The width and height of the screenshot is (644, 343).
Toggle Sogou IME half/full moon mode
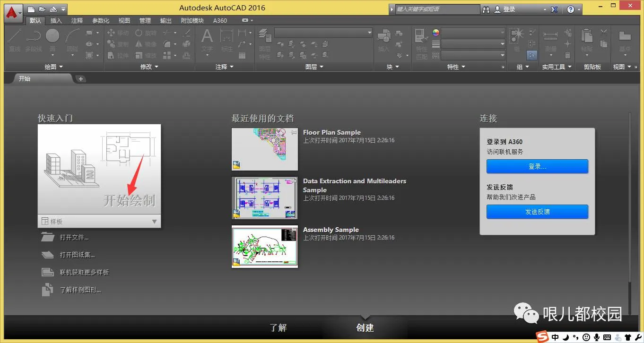click(x=565, y=337)
